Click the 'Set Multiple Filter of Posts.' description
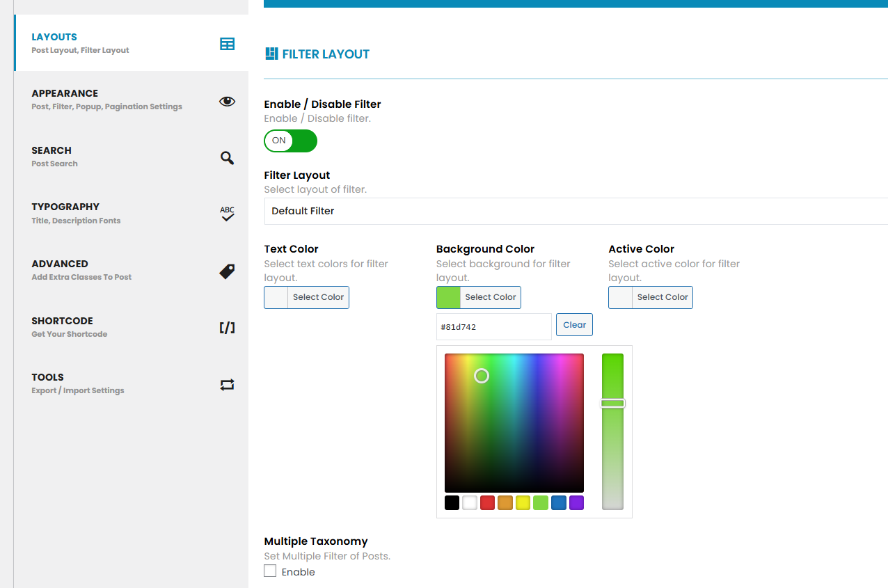The height and width of the screenshot is (588, 888). point(327,556)
